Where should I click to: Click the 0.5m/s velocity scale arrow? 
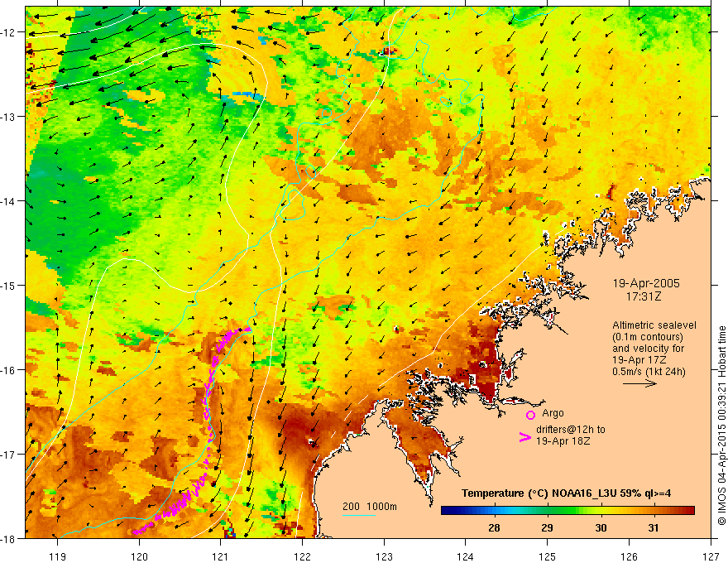click(x=639, y=383)
